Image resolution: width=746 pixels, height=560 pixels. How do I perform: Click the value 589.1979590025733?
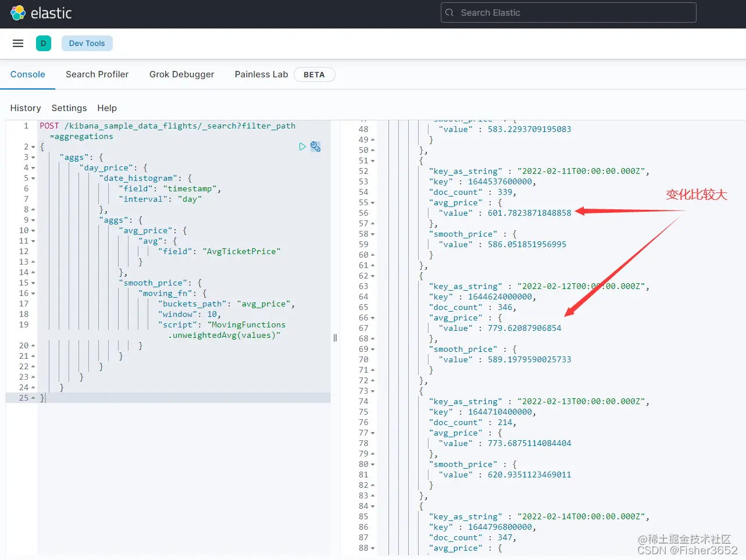coord(530,359)
